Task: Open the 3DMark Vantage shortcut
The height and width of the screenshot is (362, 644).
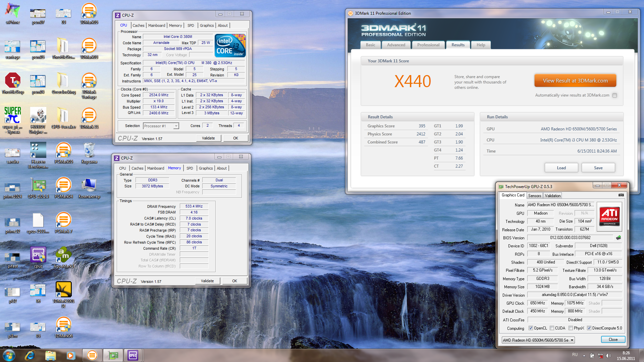Action: 89,85
